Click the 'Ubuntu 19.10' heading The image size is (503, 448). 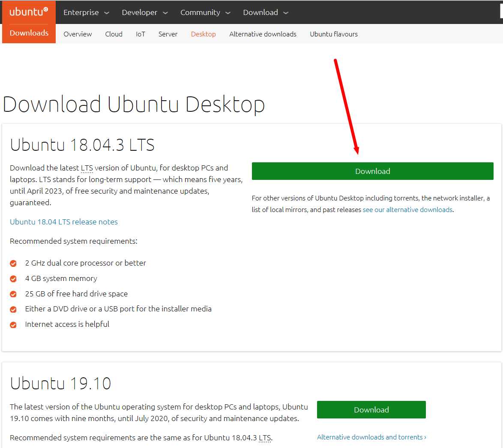click(x=60, y=383)
